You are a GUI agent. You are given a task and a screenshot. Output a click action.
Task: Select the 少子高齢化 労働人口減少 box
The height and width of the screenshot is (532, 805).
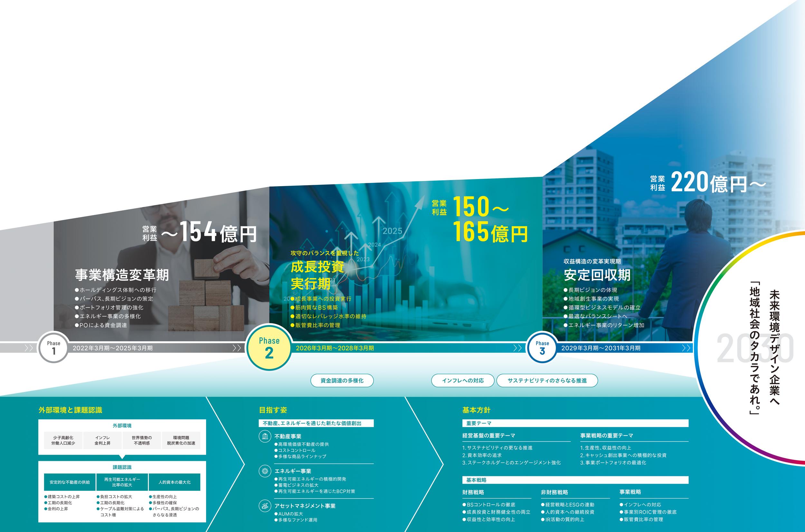coord(63,441)
